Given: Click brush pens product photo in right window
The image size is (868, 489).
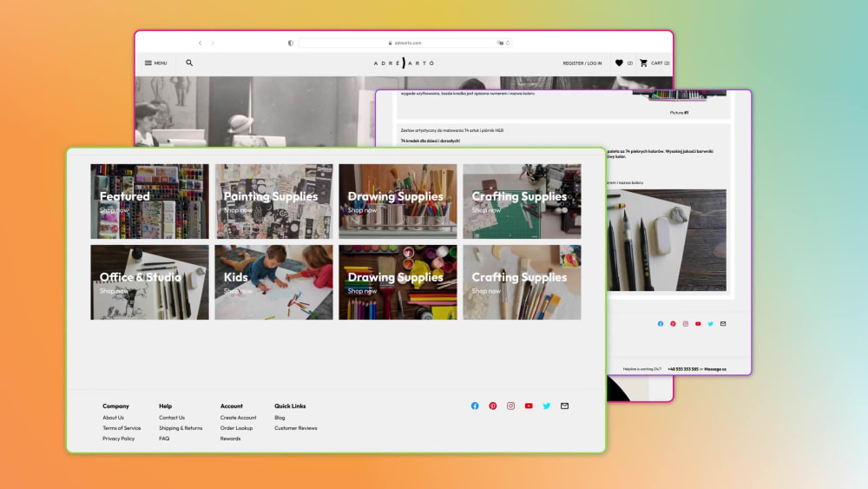Looking at the screenshot, I should tap(667, 241).
